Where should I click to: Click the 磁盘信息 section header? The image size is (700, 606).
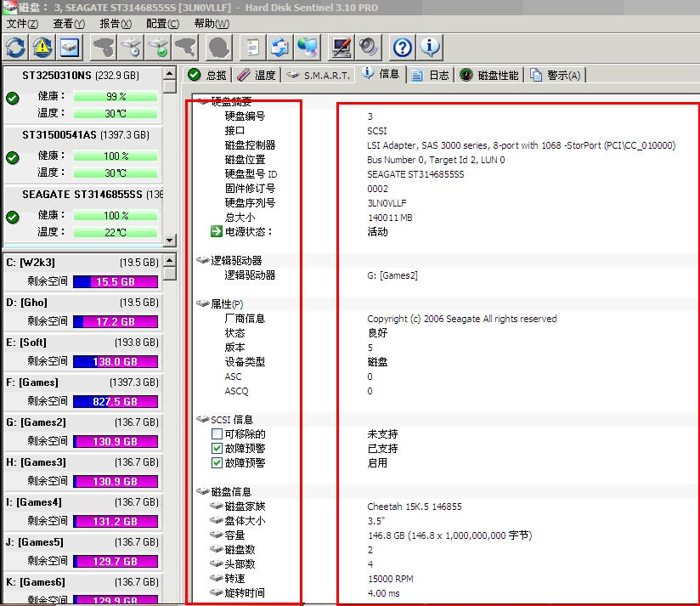click(231, 491)
